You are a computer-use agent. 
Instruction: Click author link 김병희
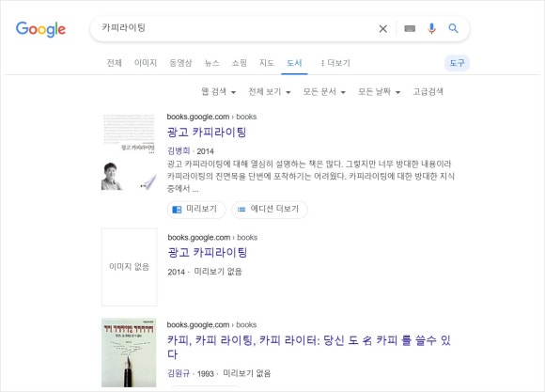pyautogui.click(x=179, y=151)
